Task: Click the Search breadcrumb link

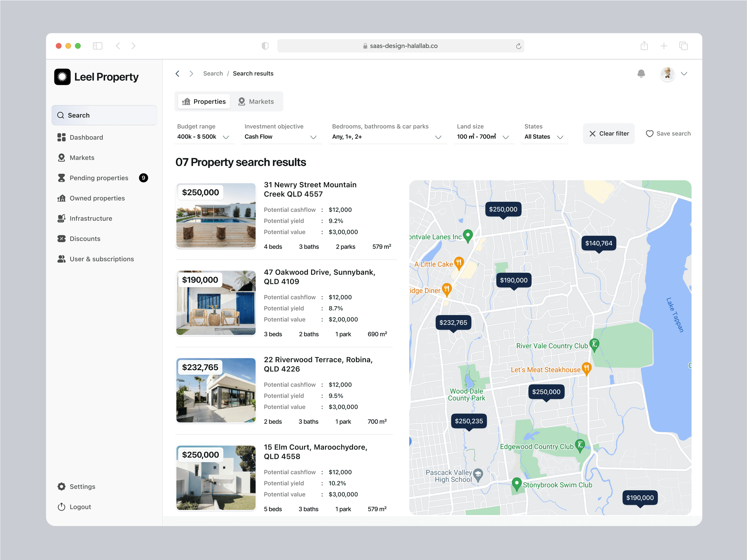Action: [x=213, y=74]
